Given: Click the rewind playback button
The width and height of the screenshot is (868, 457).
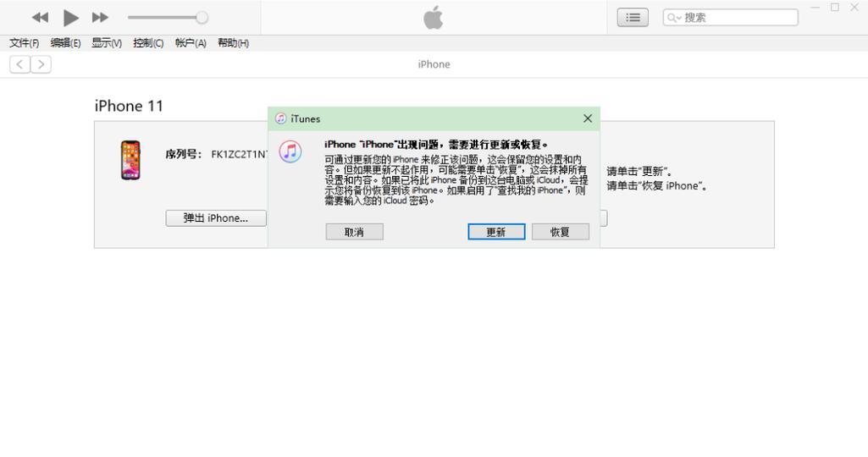Looking at the screenshot, I should (x=40, y=18).
